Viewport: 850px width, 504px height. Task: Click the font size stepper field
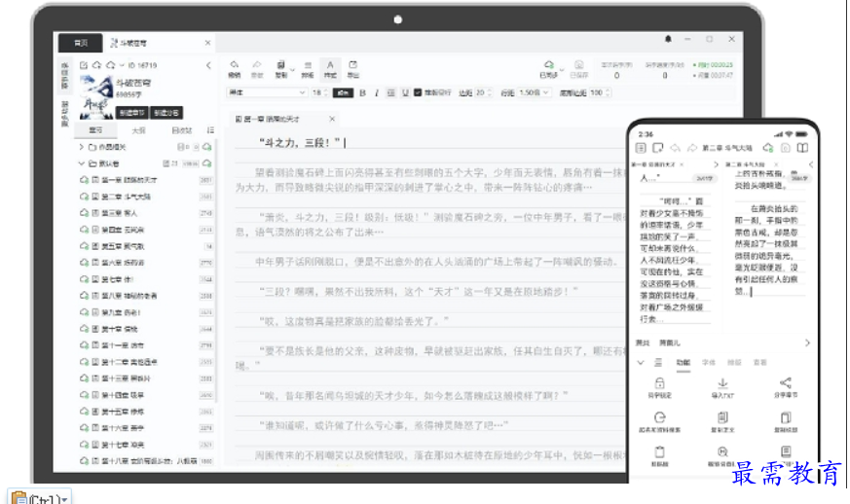(317, 92)
